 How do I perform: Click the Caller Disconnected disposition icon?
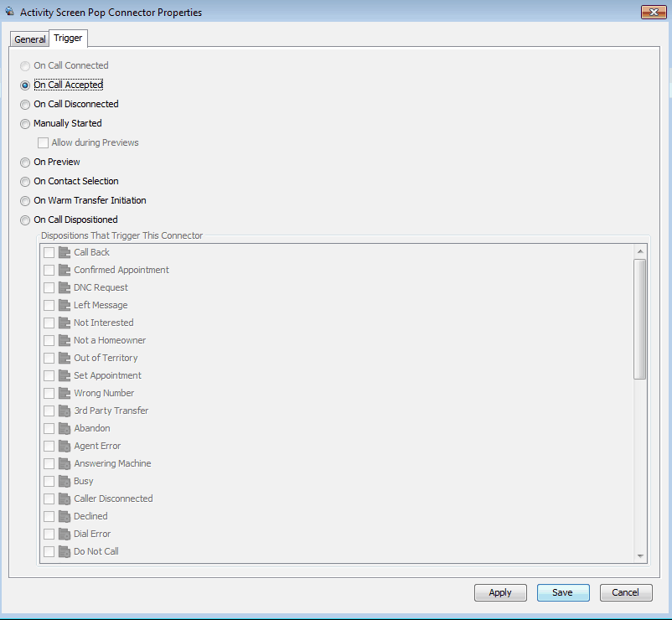(x=65, y=499)
